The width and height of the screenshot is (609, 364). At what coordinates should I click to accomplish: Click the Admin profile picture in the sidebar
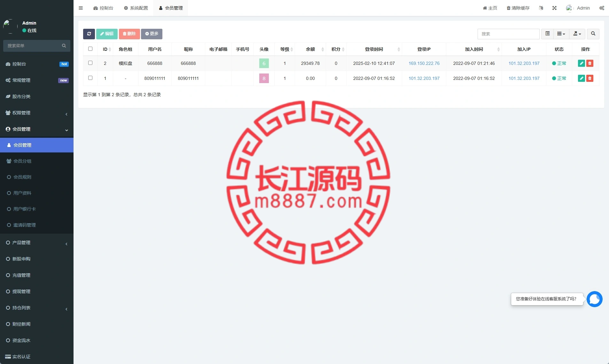(x=10, y=26)
